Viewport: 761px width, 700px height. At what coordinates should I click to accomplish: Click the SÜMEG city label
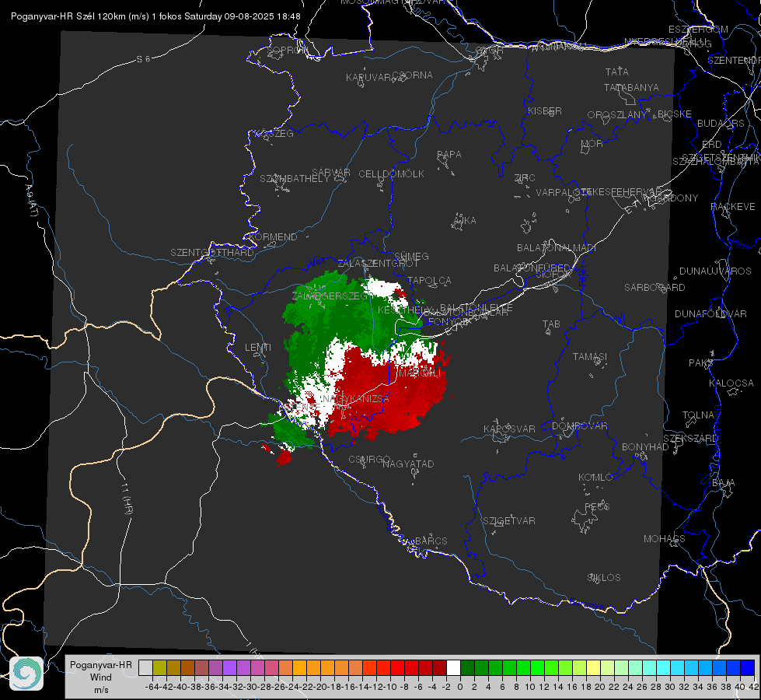[x=411, y=256]
